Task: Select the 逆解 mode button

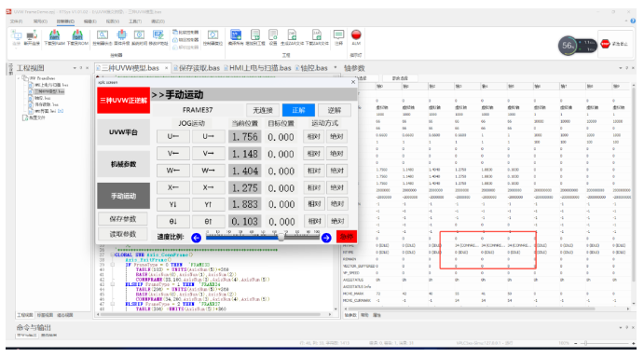Action: click(335, 110)
